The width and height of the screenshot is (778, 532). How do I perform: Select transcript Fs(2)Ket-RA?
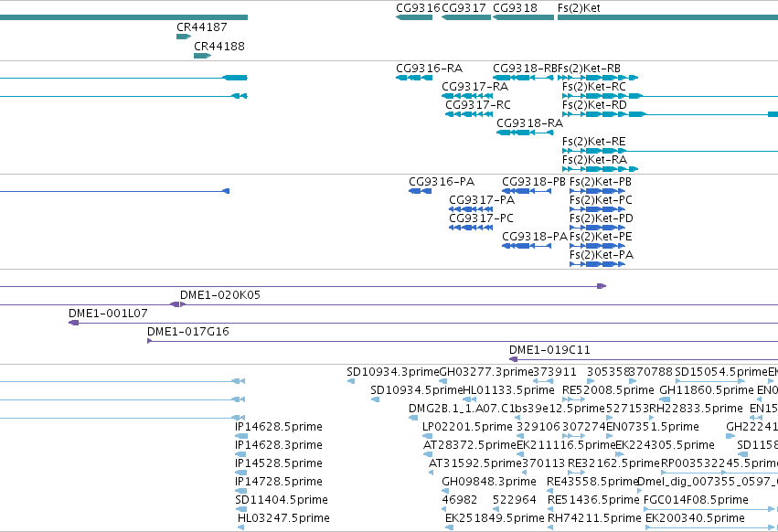[x=600, y=169]
